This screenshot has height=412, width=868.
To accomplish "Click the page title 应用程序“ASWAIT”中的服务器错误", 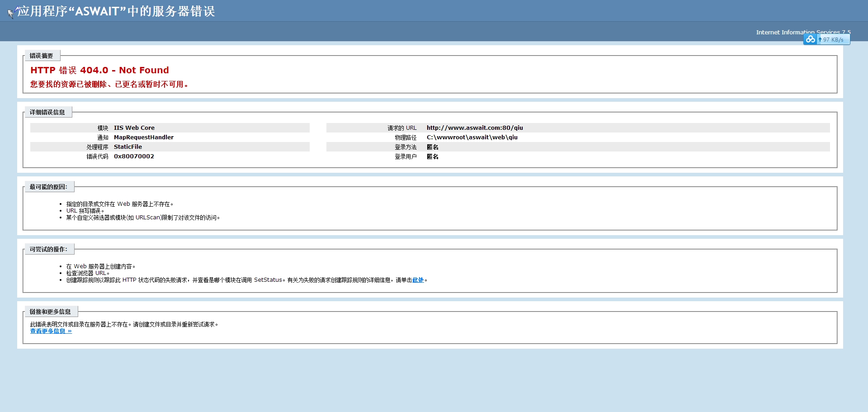I will (x=116, y=11).
